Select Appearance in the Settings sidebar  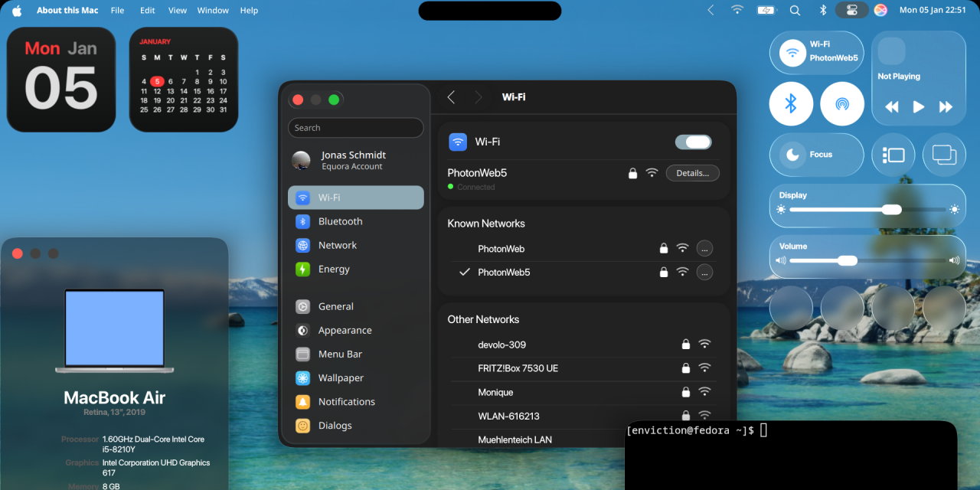click(x=356, y=330)
